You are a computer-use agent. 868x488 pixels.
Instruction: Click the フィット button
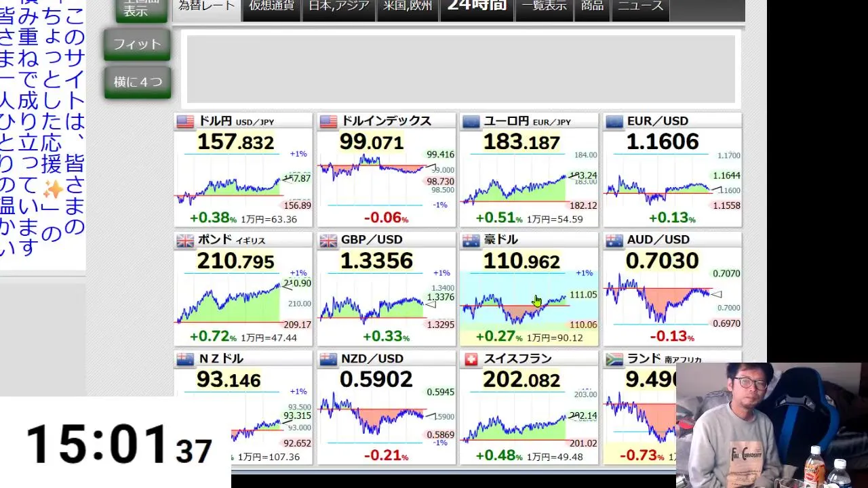tap(137, 45)
